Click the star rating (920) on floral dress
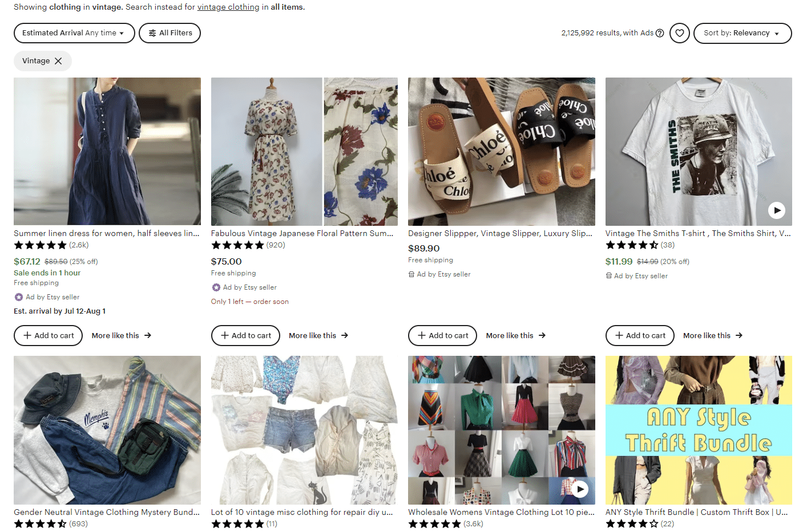The width and height of the screenshot is (811, 532). point(248,245)
